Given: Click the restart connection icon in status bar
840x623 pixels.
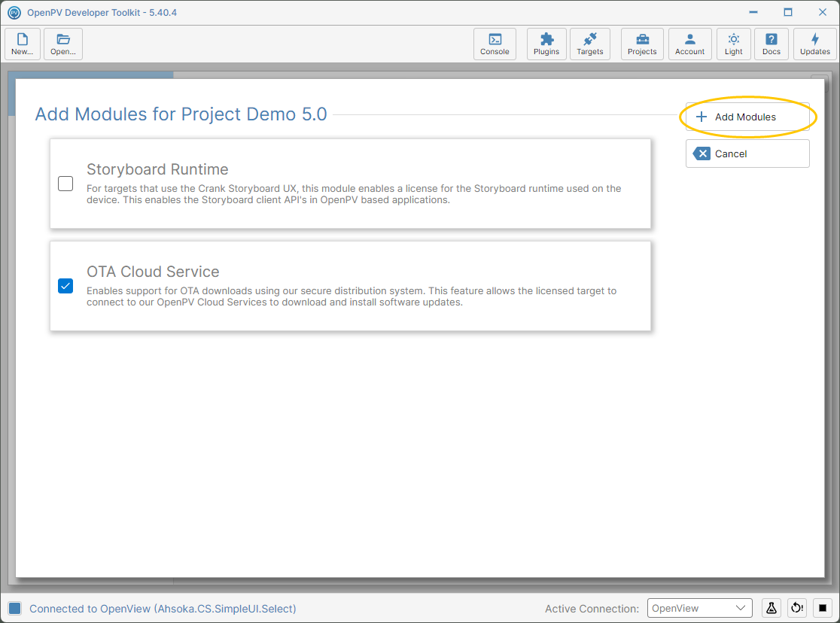Looking at the screenshot, I should coord(797,608).
